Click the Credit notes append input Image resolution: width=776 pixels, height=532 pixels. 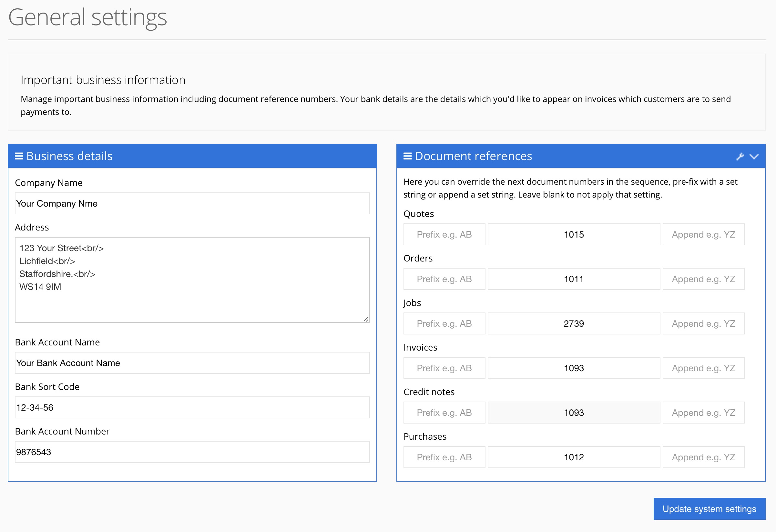[x=703, y=413]
